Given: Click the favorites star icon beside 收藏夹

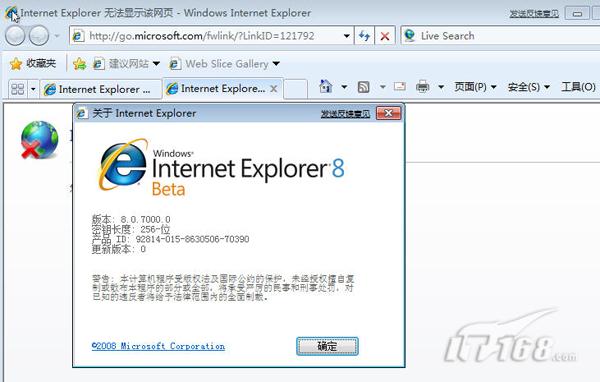Looking at the screenshot, I should tap(16, 64).
